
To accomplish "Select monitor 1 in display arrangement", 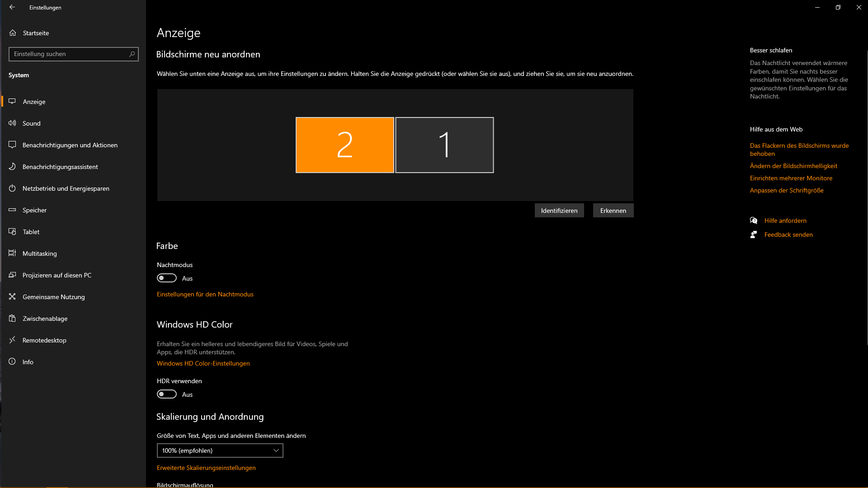I will 444,145.
